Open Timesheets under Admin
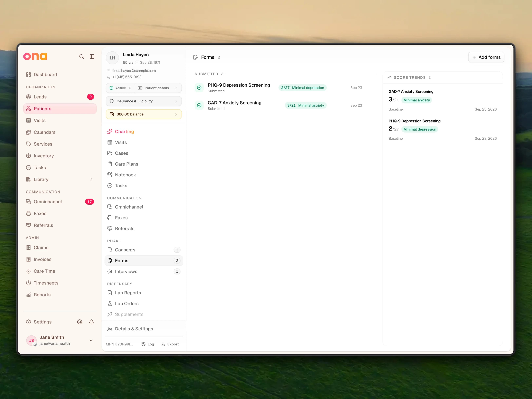Image resolution: width=532 pixels, height=399 pixels. click(60, 283)
